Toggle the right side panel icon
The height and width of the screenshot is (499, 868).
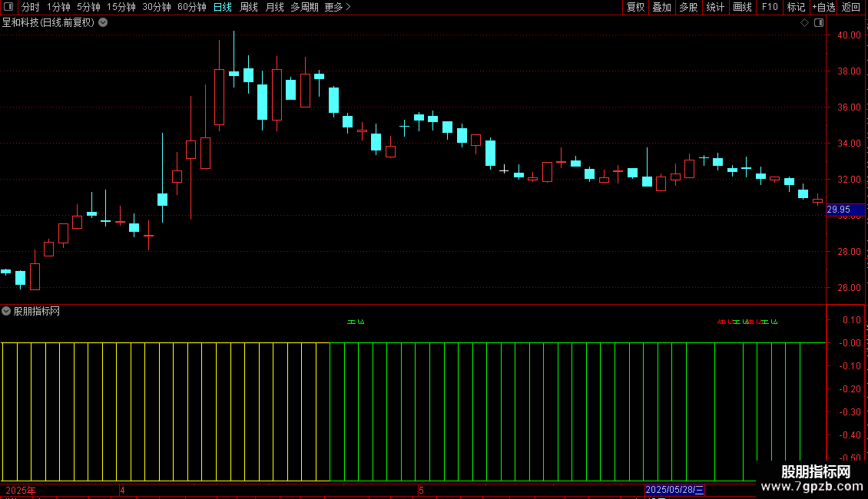click(819, 23)
